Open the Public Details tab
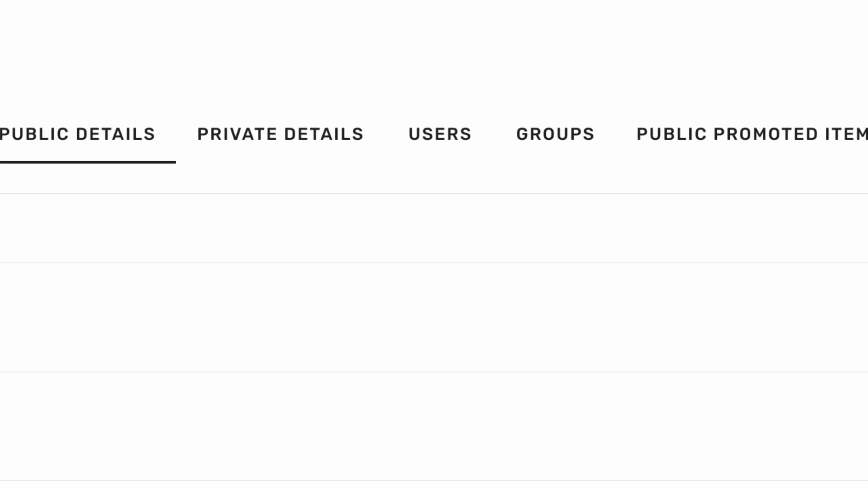 77,134
